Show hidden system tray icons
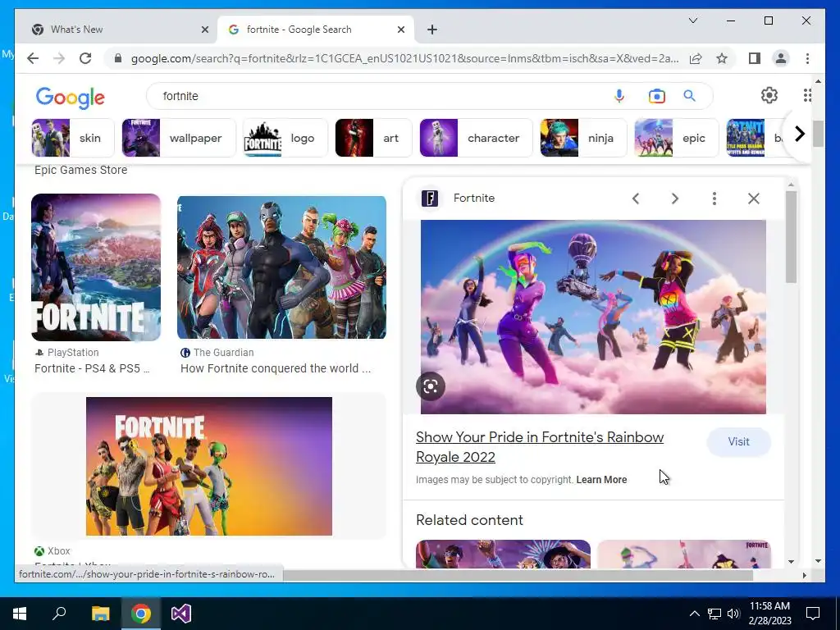 694,614
